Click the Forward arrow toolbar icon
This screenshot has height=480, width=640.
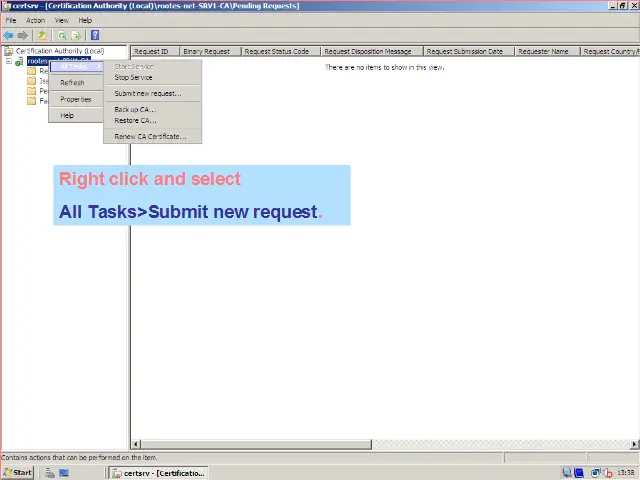(x=23, y=35)
